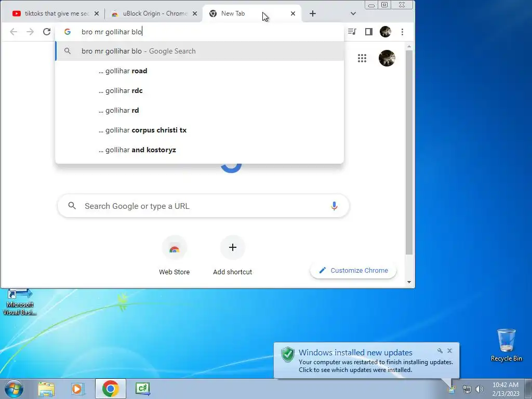The width and height of the screenshot is (532, 399).
Task: Click the Customize Chrome button
Action: coord(353,270)
